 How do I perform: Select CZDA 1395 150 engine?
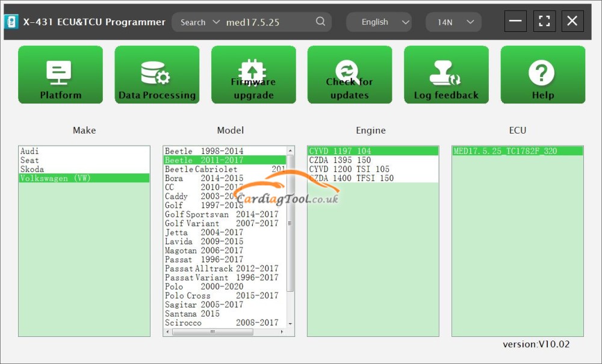[373, 160]
